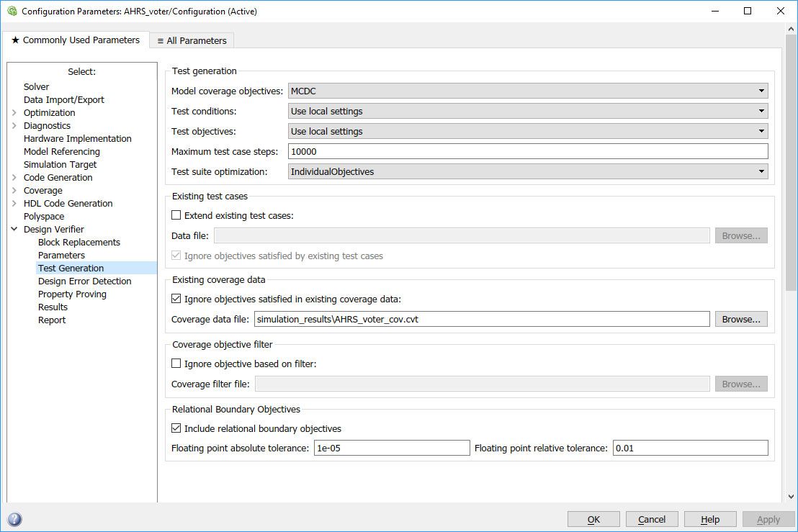Open the Test conditions dropdown
798x532 pixels.
(x=761, y=111)
